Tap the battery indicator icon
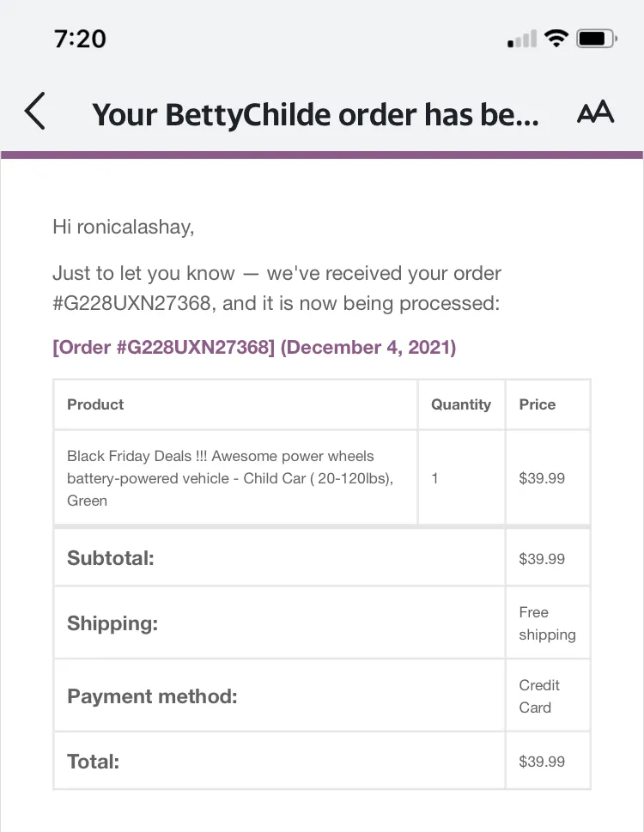 click(597, 39)
